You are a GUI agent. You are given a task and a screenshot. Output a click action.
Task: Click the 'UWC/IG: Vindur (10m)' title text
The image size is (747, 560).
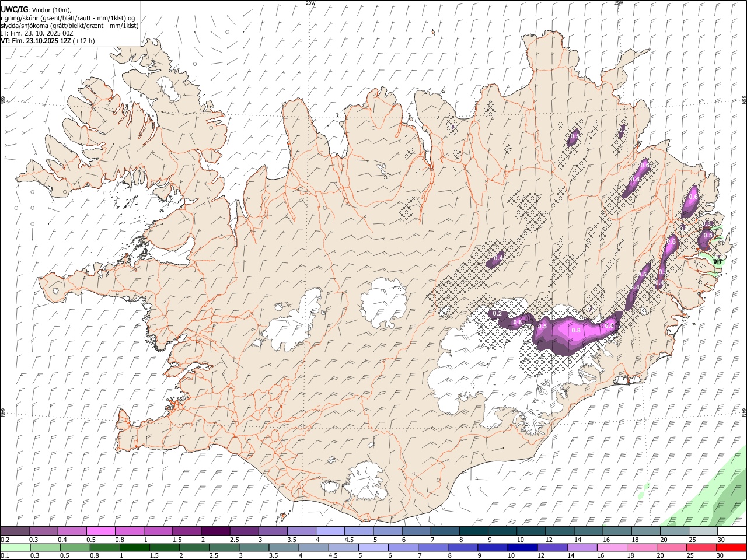pyautogui.click(x=36, y=9)
